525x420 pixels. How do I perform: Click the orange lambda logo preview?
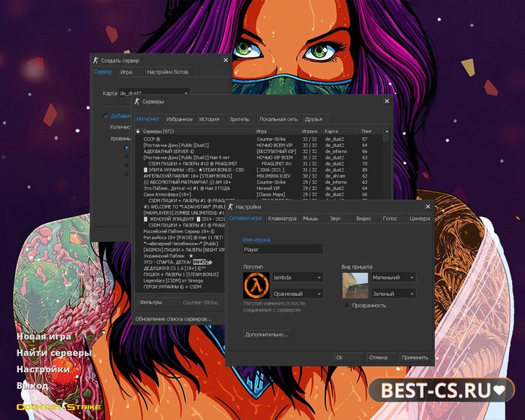[256, 285]
